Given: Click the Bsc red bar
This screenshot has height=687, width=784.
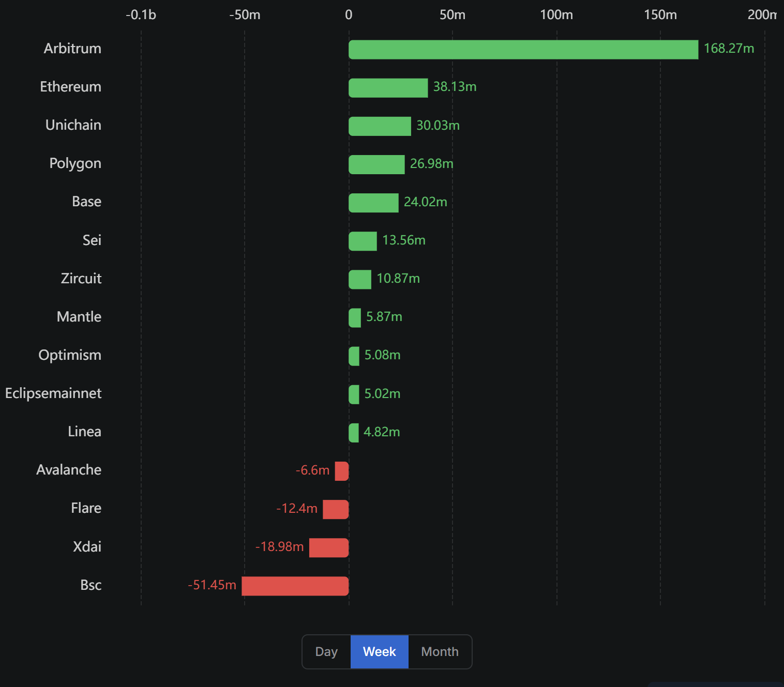Looking at the screenshot, I should [295, 586].
